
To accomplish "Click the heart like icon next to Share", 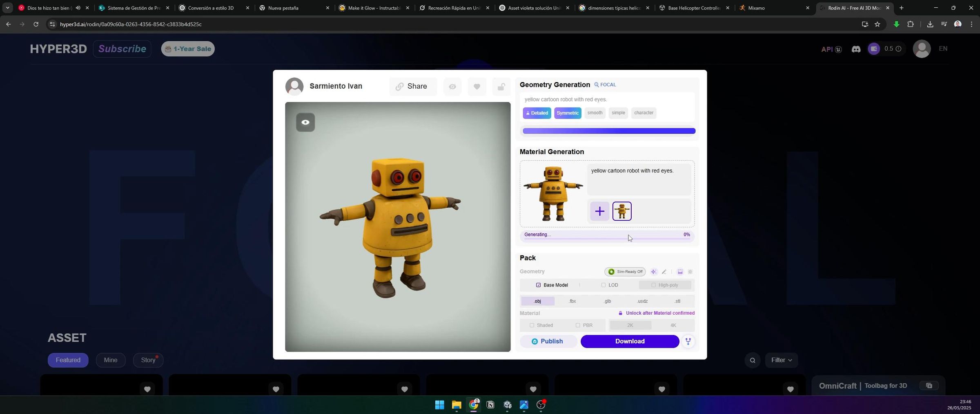I will click(x=477, y=86).
